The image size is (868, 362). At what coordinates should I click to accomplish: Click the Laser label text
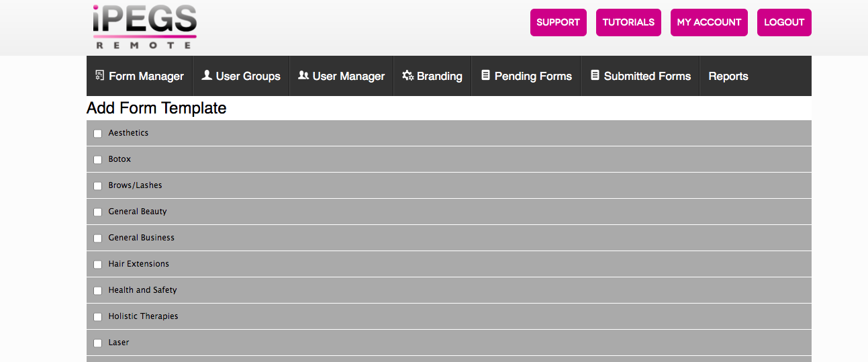[119, 343]
